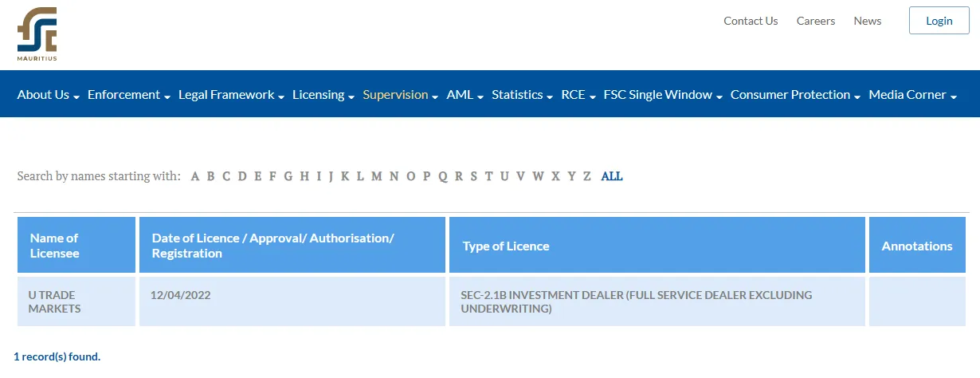The height and width of the screenshot is (378, 980).
Task: Click the U TRADE MARKETS licensee entry
Action: click(55, 301)
